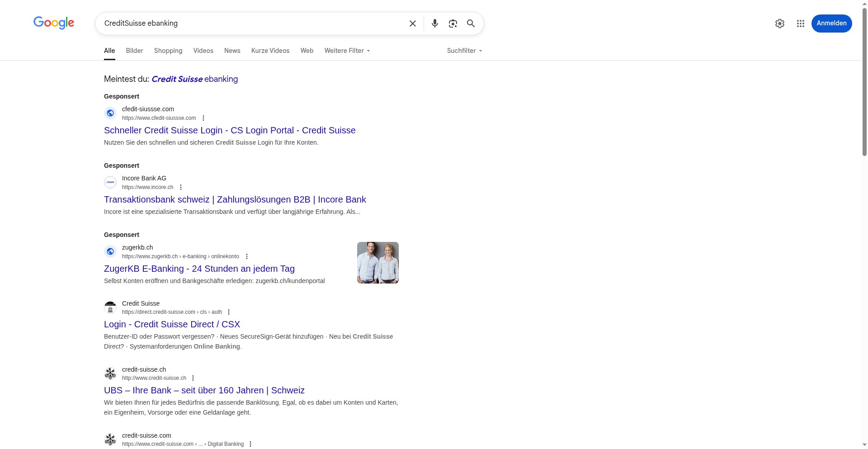Screen dimensions: 868x449
Task: Expand the Suchfilter dropdown
Action: 465,51
